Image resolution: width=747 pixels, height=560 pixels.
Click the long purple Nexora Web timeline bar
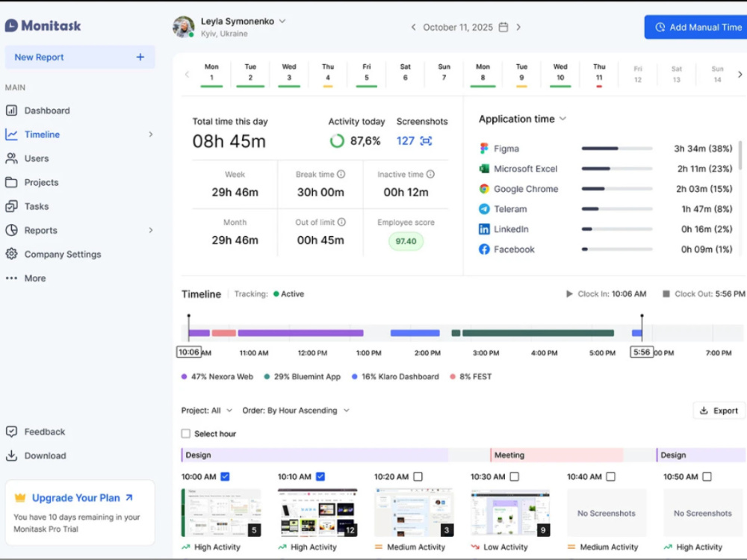pos(300,333)
